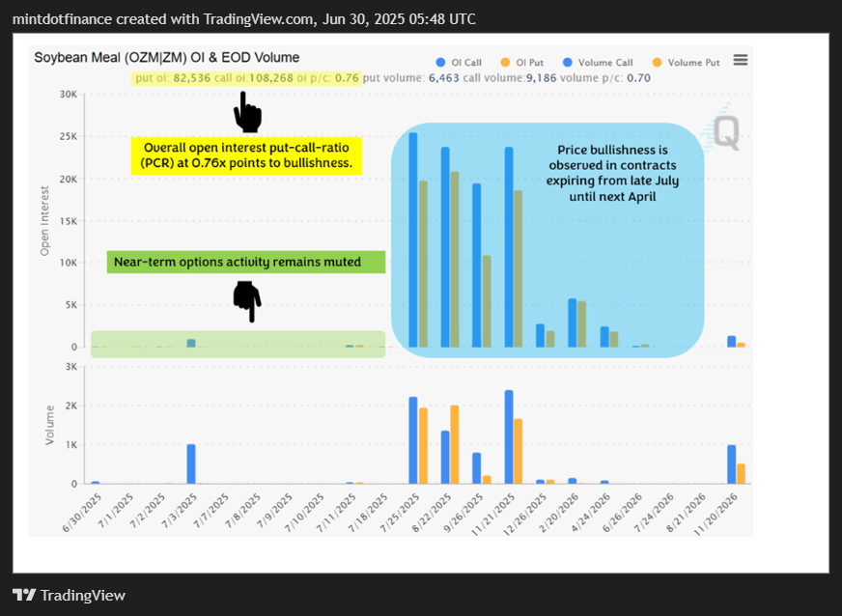
Task: Click the 'put oi: 82,536' value
Action: coord(173,78)
